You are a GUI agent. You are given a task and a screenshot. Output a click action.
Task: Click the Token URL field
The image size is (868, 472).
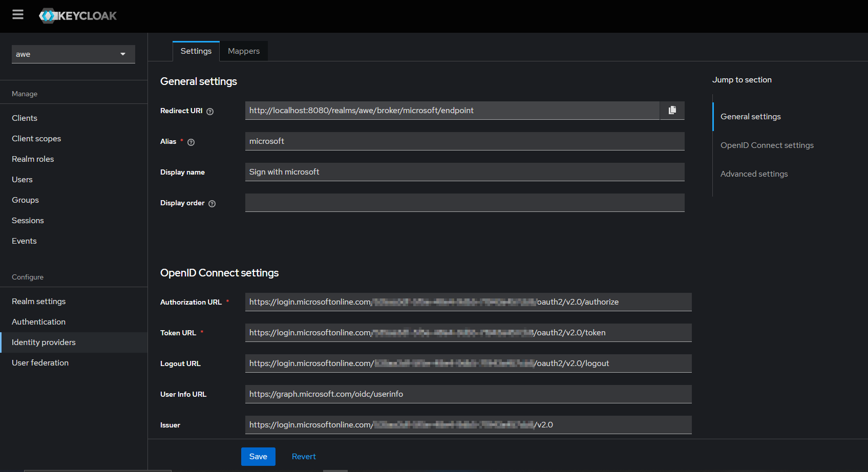click(469, 333)
